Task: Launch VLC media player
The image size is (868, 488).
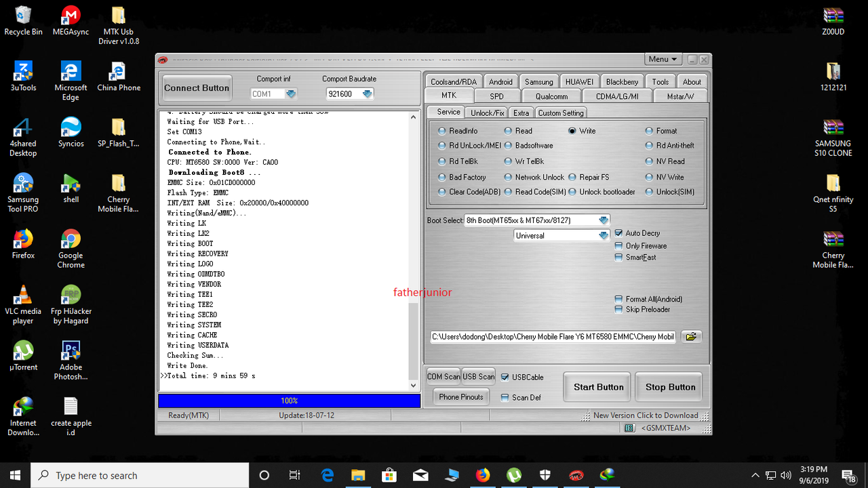Action: pyautogui.click(x=23, y=305)
